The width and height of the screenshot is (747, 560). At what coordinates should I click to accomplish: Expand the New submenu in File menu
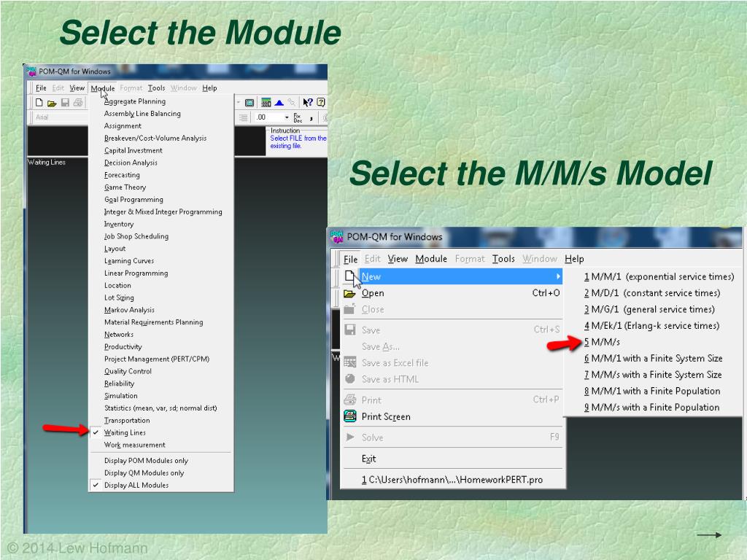point(453,276)
